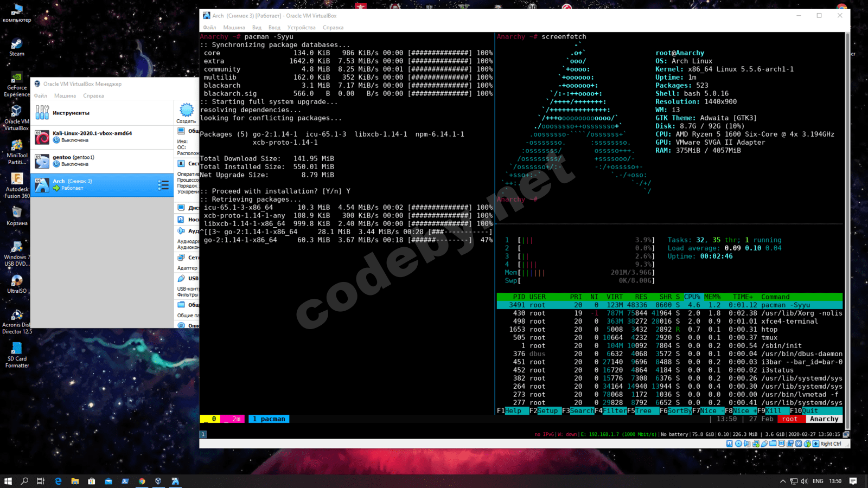868x488 pixels.
Task: Click the network adapter status icon
Action: [x=755, y=444]
